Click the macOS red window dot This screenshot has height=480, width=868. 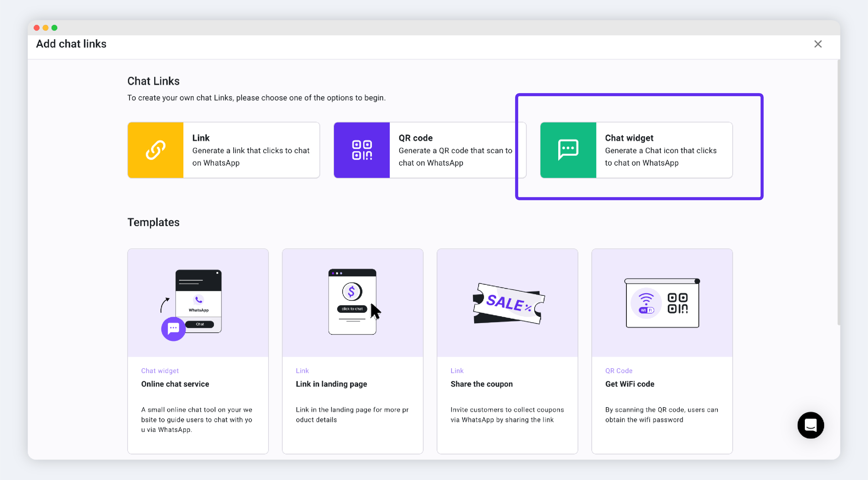[x=37, y=28]
